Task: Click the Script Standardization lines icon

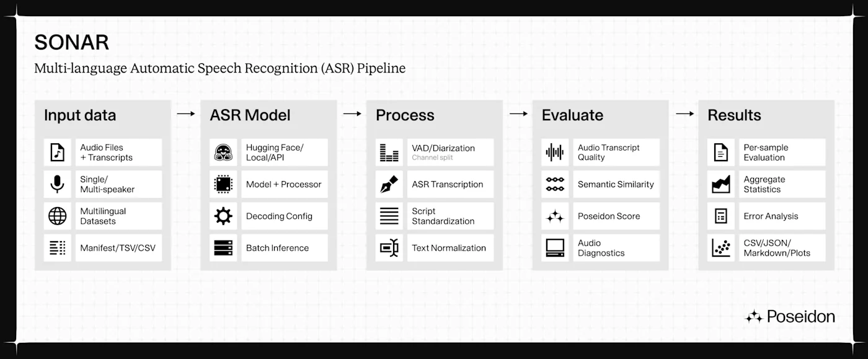Action: pos(389,216)
